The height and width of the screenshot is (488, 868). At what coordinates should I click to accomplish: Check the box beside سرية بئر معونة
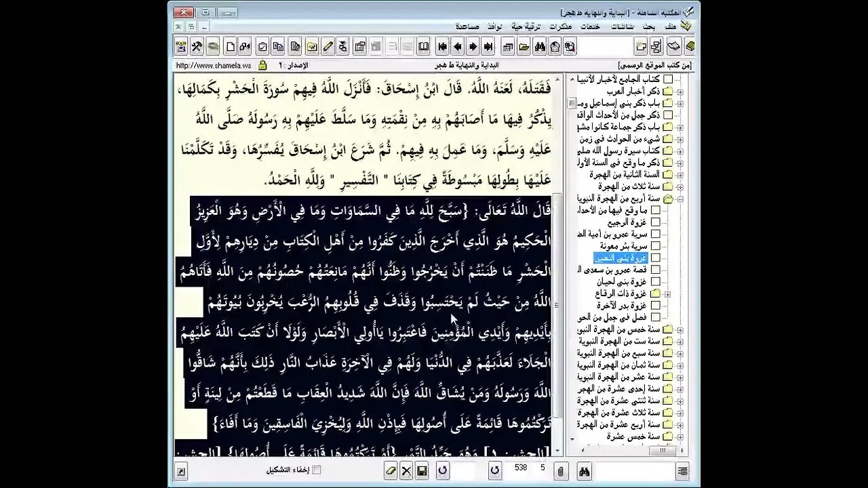tap(656, 246)
